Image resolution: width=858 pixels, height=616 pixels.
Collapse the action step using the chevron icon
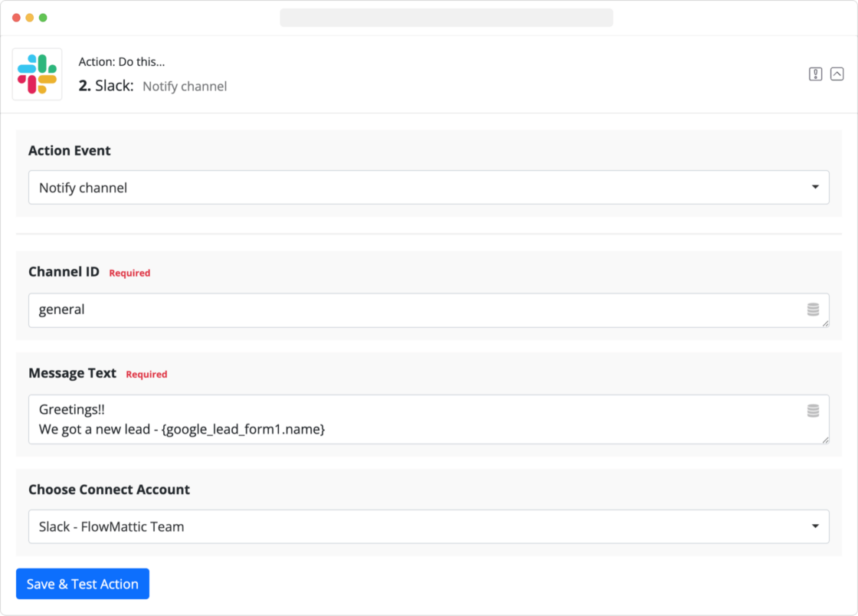[837, 74]
